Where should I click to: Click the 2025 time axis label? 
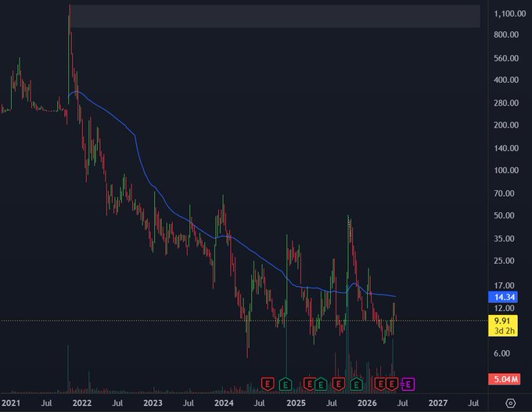[x=296, y=403]
